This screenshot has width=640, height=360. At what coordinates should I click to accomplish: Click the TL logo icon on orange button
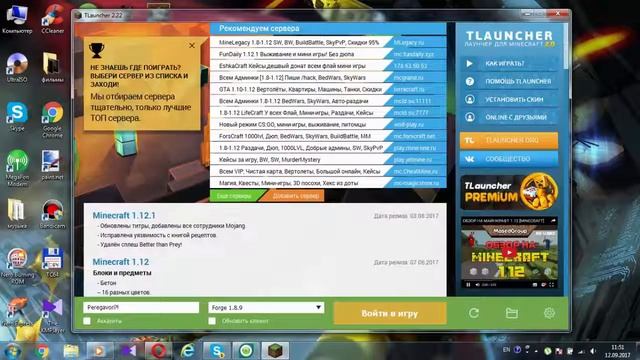[469, 140]
